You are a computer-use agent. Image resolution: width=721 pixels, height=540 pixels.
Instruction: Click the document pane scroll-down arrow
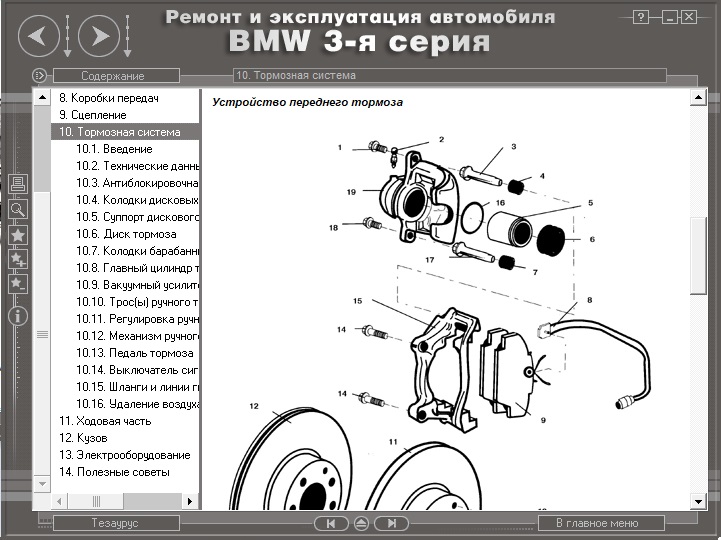698,502
